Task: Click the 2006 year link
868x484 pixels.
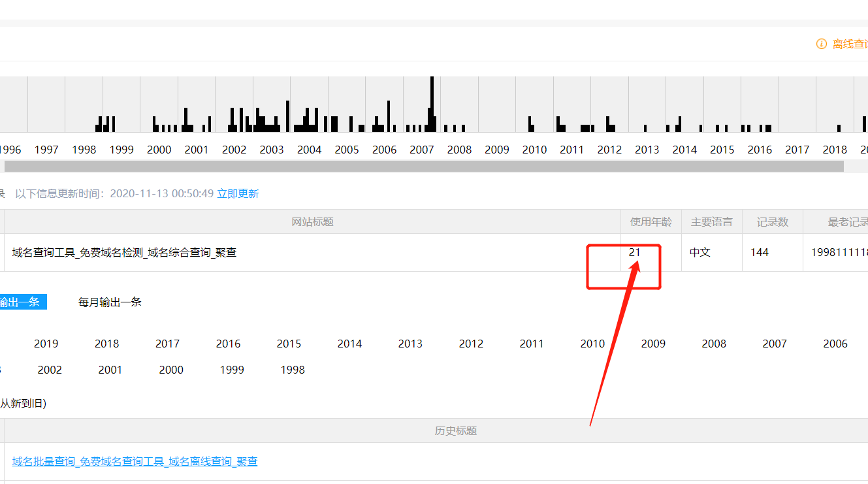Action: (835, 343)
